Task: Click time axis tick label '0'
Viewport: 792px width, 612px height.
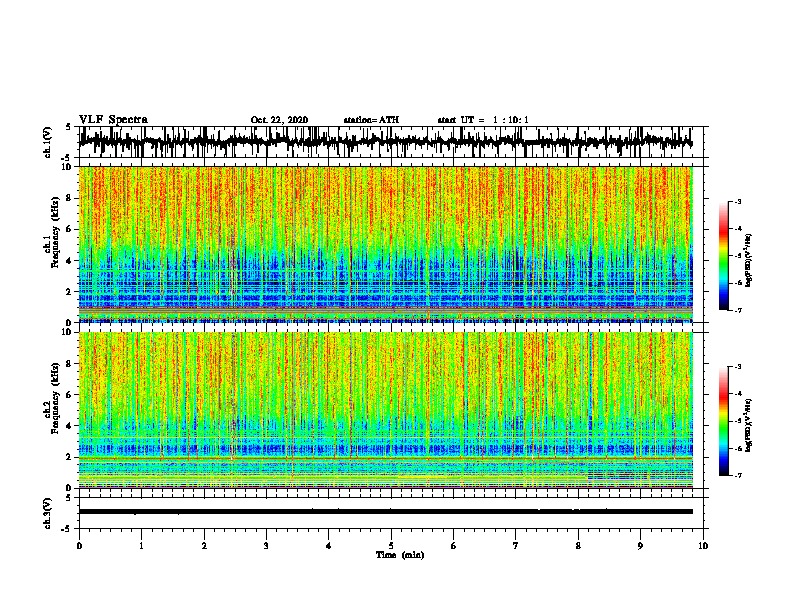Action: tap(79, 546)
